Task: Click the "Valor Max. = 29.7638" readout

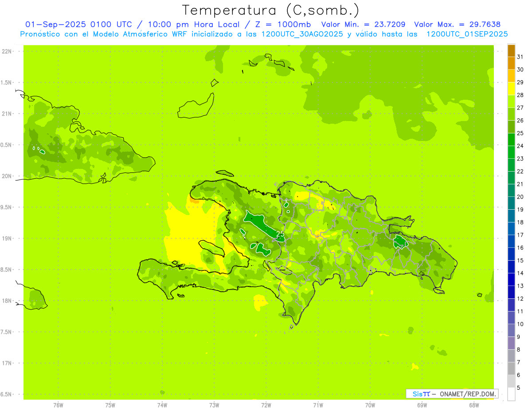Action: click(457, 24)
